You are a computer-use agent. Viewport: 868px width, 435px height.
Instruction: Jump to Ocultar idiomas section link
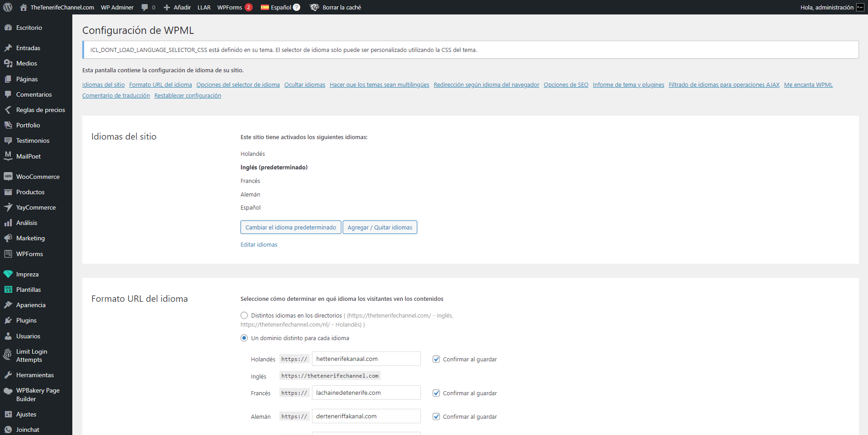pyautogui.click(x=305, y=84)
